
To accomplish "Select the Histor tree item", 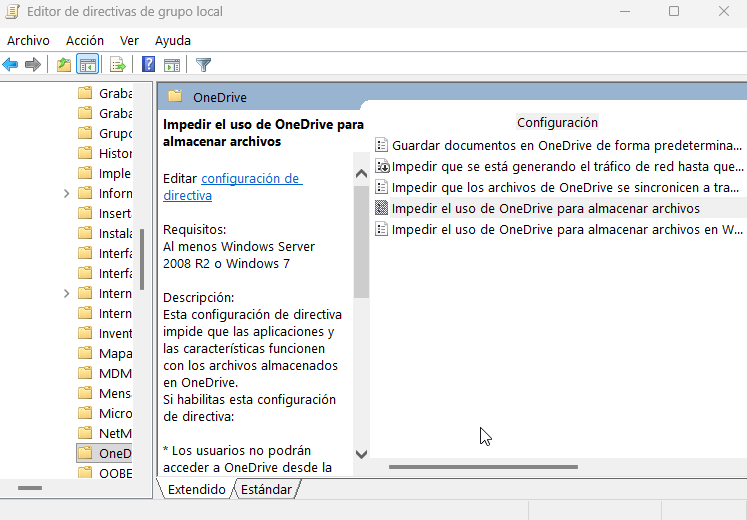I will tap(115, 153).
